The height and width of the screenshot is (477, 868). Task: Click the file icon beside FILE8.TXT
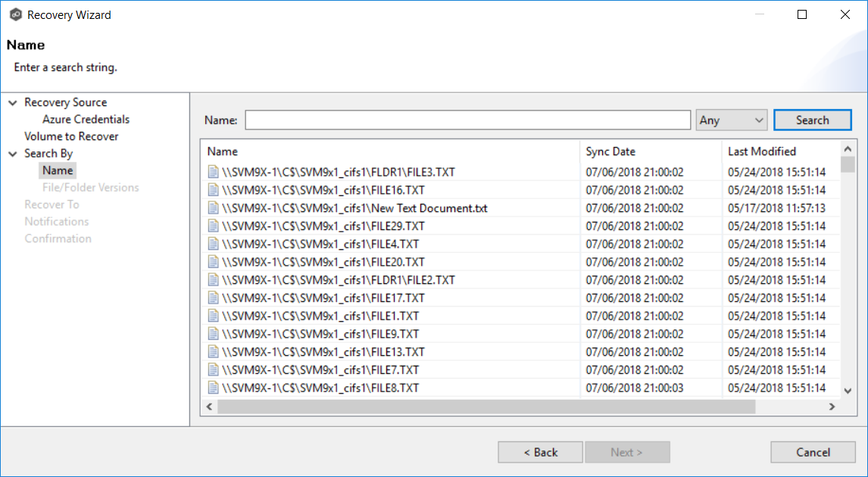point(213,388)
